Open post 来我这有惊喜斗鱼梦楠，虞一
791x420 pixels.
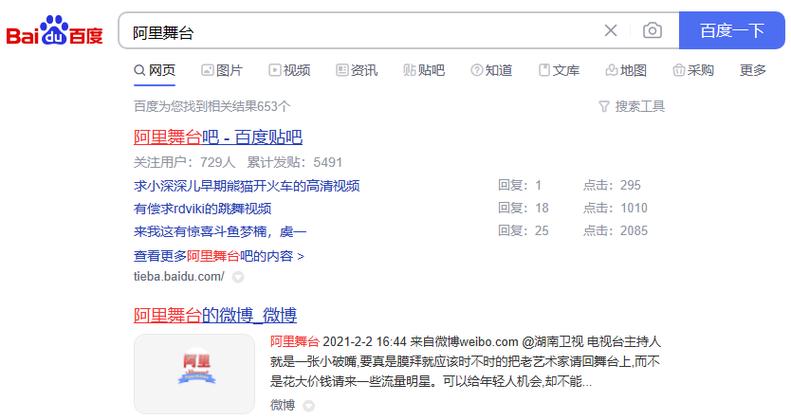(220, 231)
